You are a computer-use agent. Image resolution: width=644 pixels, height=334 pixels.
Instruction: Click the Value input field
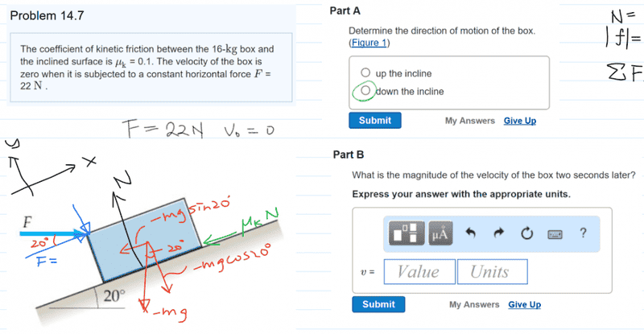(419, 271)
